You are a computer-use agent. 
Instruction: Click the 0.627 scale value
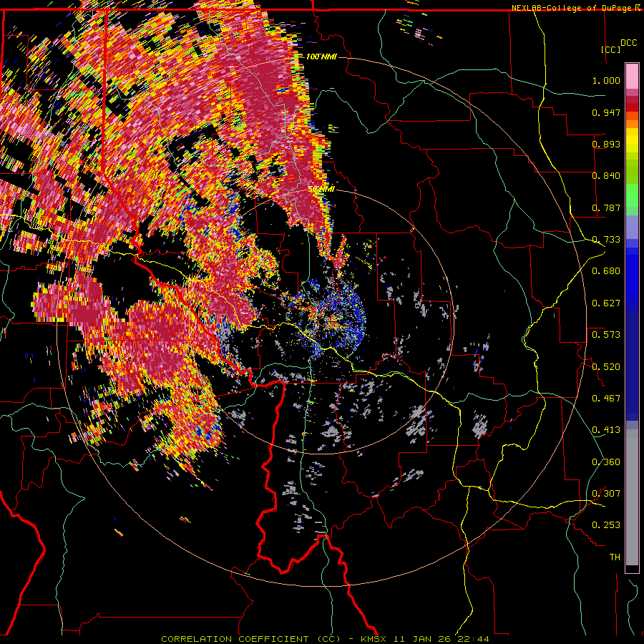click(606, 303)
